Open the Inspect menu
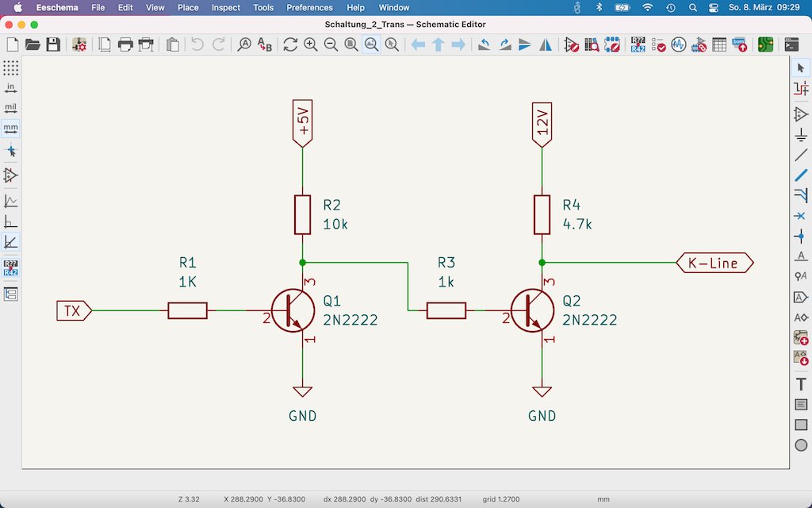Viewport: 812px width, 508px height. click(x=225, y=7)
